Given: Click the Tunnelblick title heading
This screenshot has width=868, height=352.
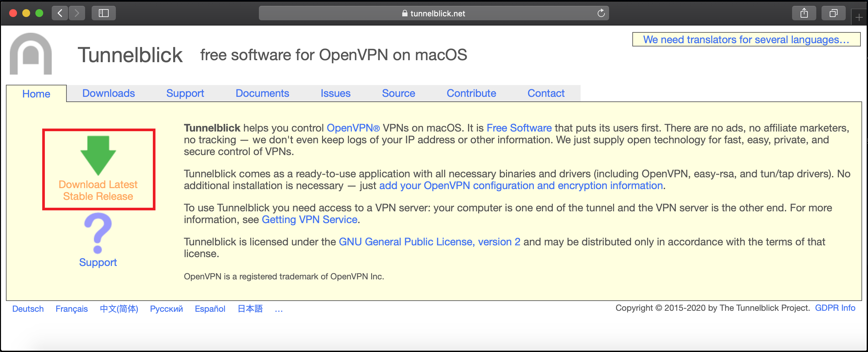Looking at the screenshot, I should click(130, 55).
